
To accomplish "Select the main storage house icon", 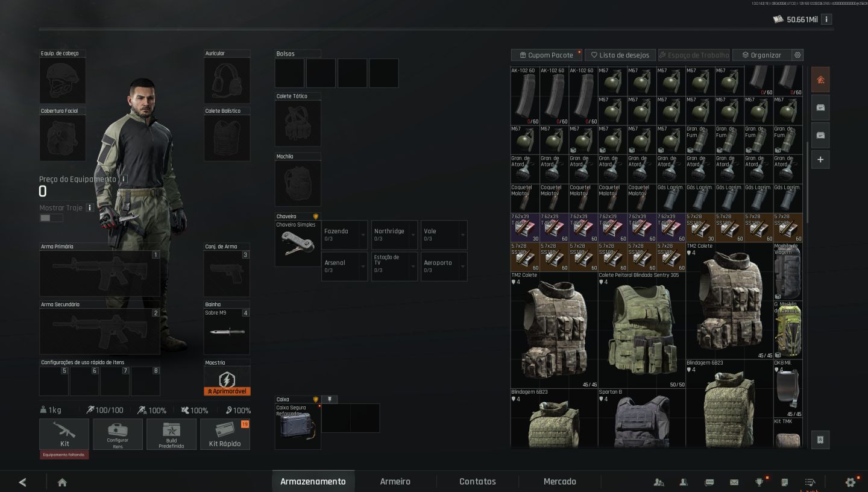I will pyautogui.click(x=820, y=80).
